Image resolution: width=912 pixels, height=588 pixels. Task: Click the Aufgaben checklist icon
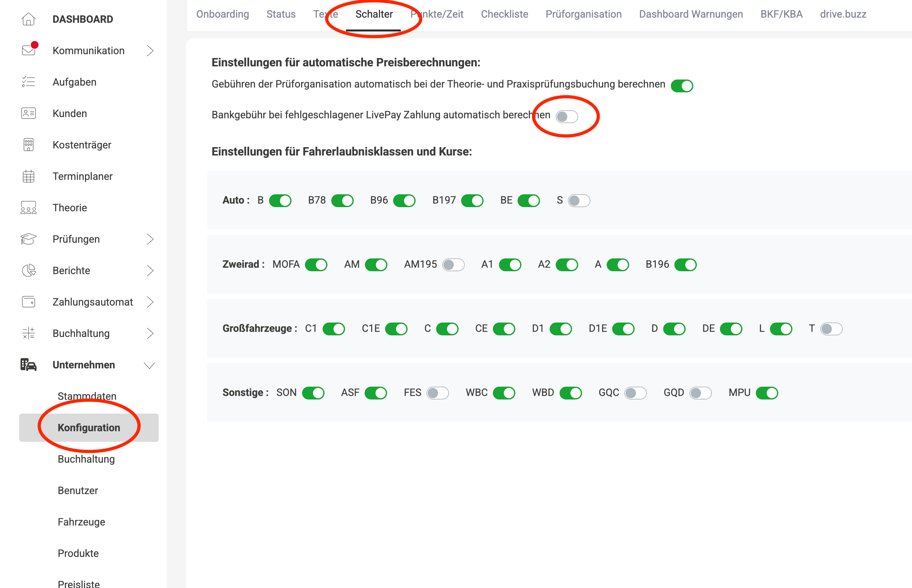[x=28, y=82]
